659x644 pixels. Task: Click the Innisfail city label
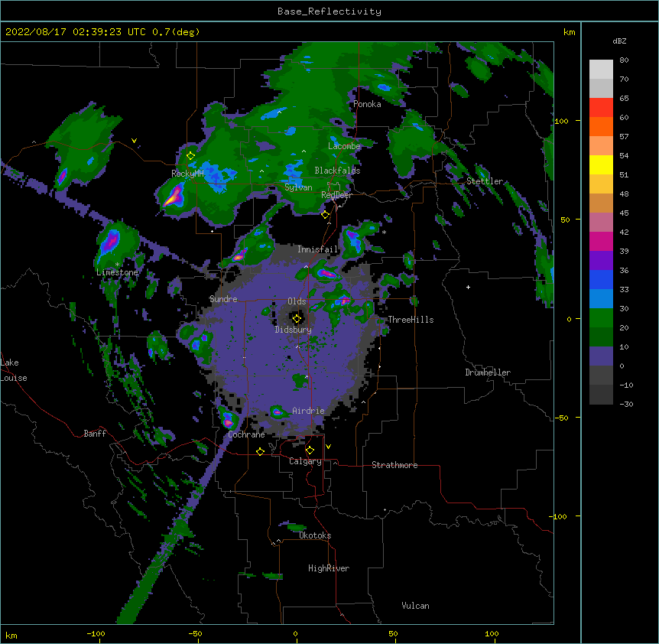tap(318, 249)
